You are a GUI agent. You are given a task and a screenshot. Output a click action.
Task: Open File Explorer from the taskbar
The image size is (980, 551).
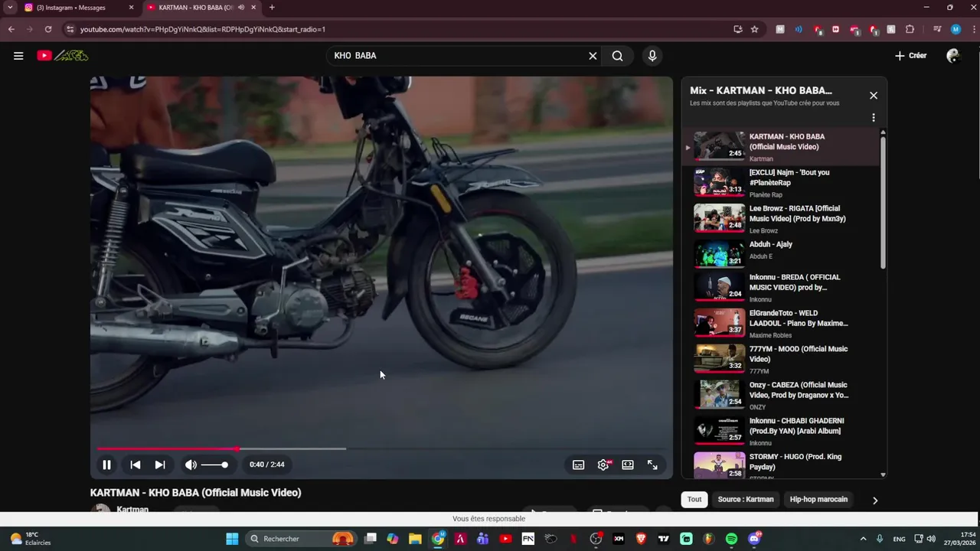(x=415, y=539)
